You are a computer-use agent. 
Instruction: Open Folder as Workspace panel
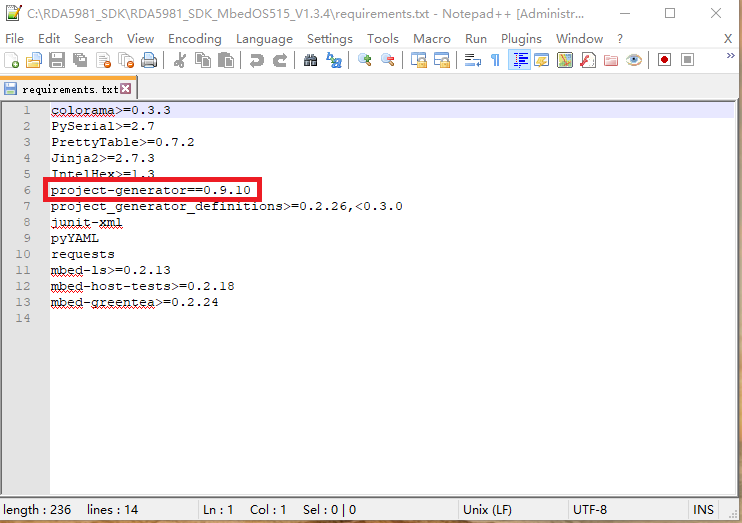point(611,60)
